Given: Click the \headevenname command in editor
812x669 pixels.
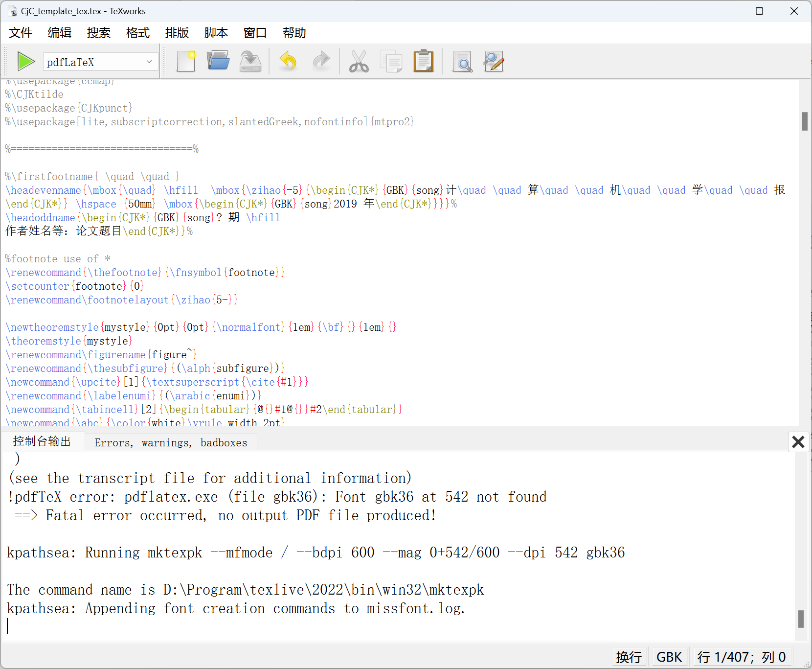Looking at the screenshot, I should (x=44, y=190).
